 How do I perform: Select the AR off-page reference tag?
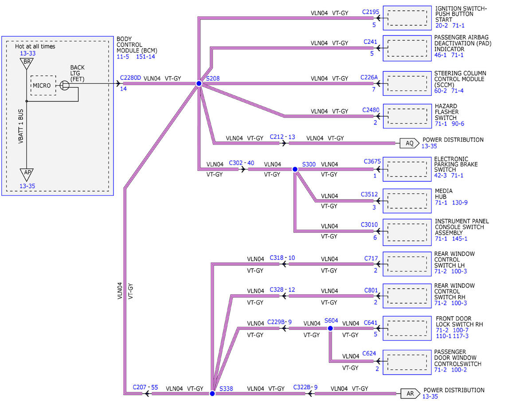[411, 393]
